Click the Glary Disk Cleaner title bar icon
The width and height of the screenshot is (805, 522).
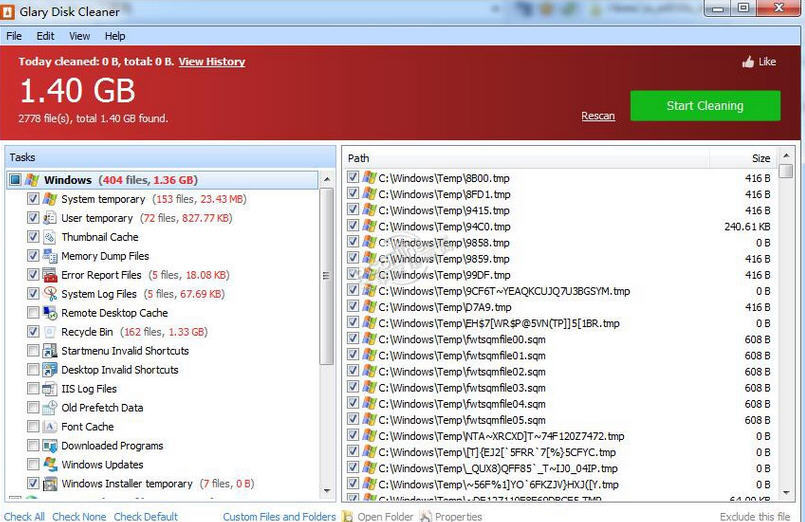click(x=7, y=11)
